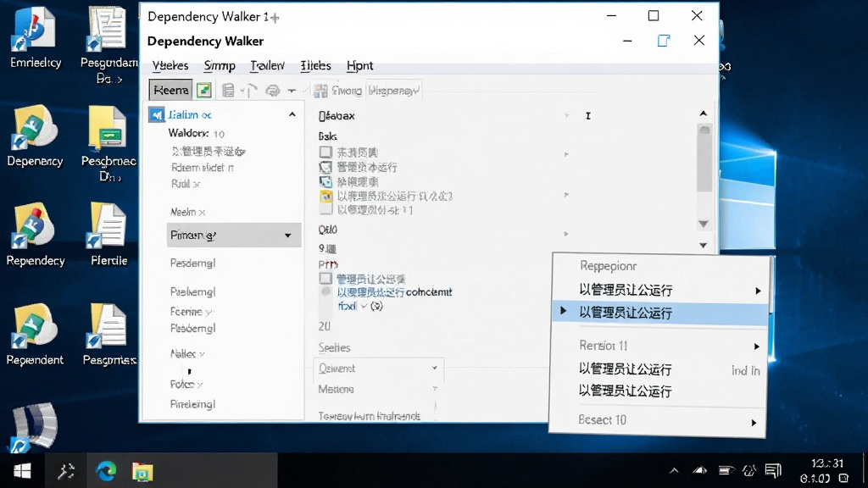Click the cloud icon in system tray
The image size is (868, 488).
[x=699, y=471]
